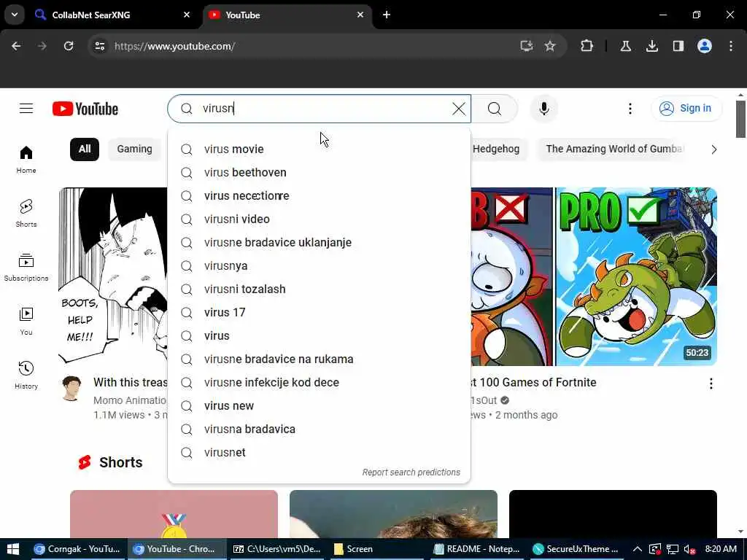The width and height of the screenshot is (747, 560).
Task: Open the Momo Animation channel avatar
Action: (71, 388)
